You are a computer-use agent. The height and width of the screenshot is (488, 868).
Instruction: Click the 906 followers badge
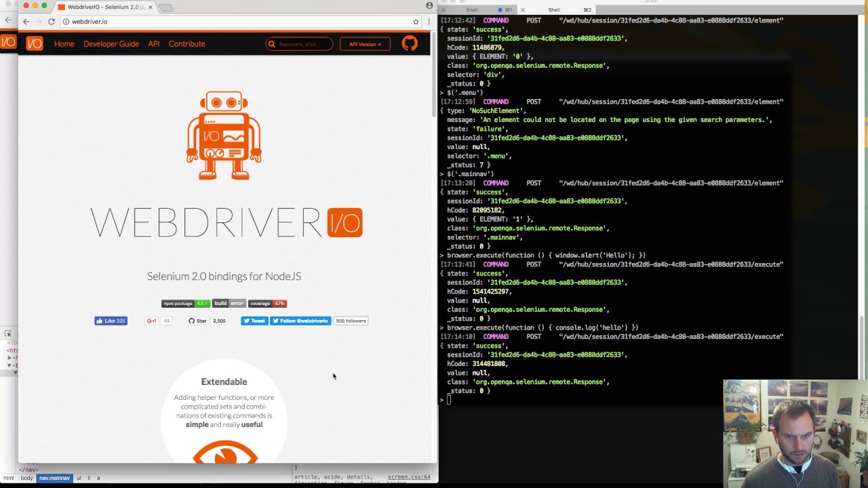click(351, 321)
